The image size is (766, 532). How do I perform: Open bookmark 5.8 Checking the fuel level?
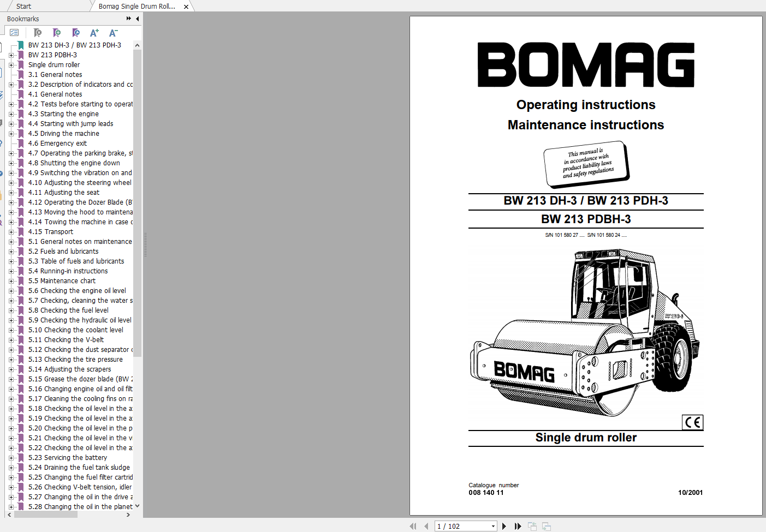pyautogui.click(x=69, y=310)
